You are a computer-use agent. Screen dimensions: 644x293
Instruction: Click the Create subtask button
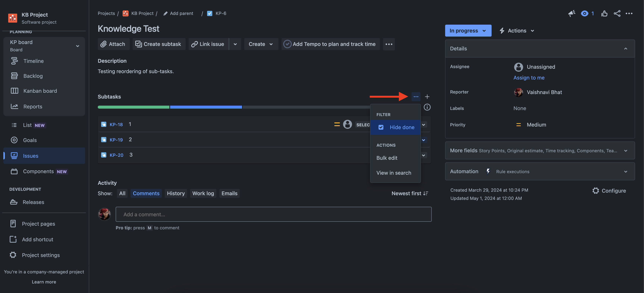pyautogui.click(x=159, y=44)
